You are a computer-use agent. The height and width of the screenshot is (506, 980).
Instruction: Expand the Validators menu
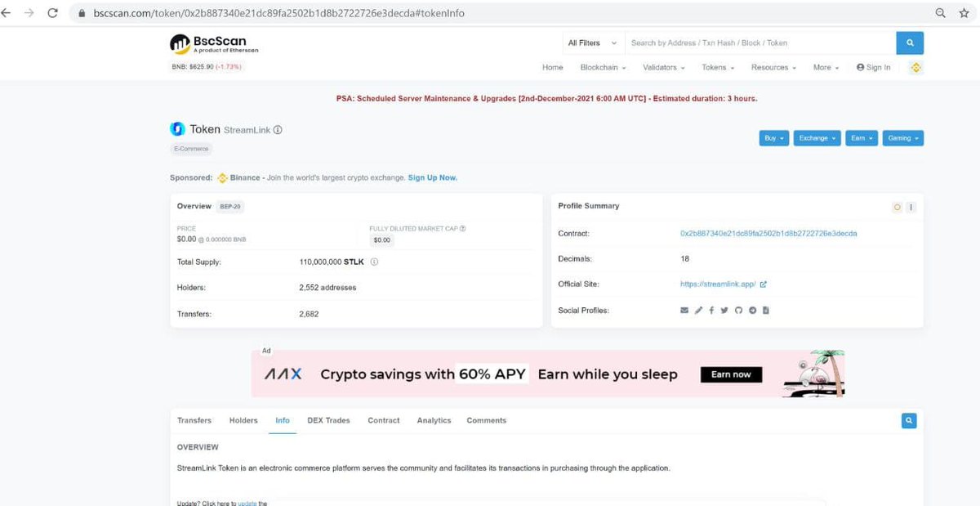[x=664, y=68]
